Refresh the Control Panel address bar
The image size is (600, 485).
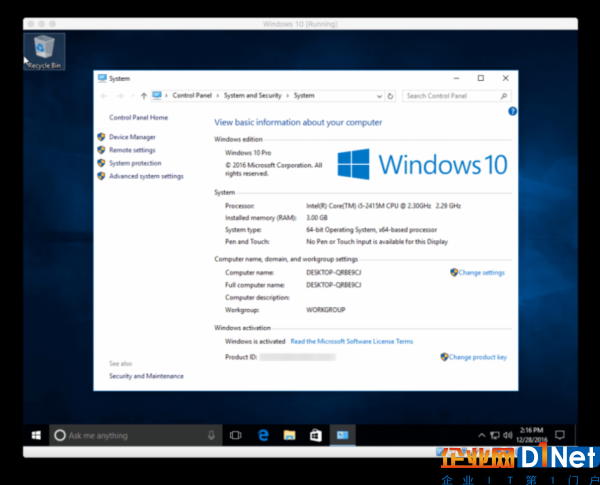tap(390, 96)
